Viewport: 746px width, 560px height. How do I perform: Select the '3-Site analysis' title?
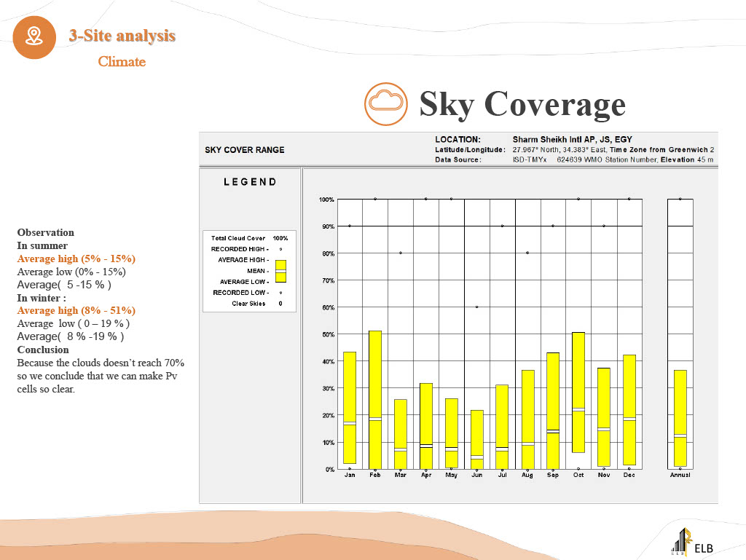tap(122, 35)
